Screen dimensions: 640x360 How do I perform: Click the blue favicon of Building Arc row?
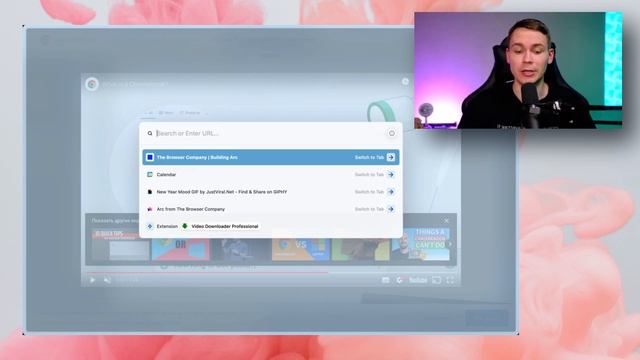pyautogui.click(x=150, y=157)
